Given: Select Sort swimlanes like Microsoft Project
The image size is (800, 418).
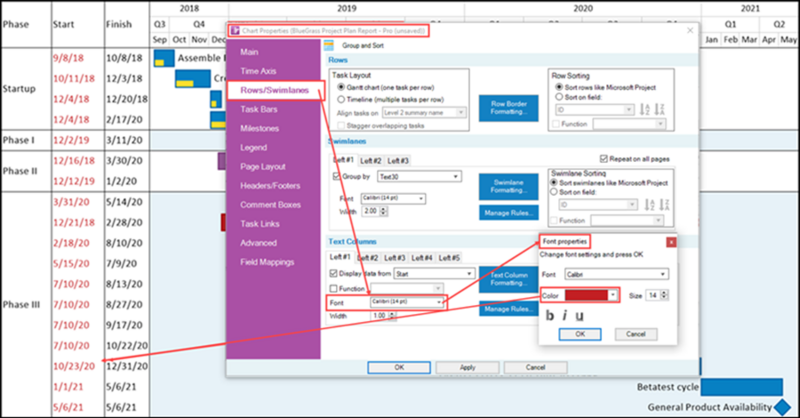Looking at the screenshot, I should 554,183.
